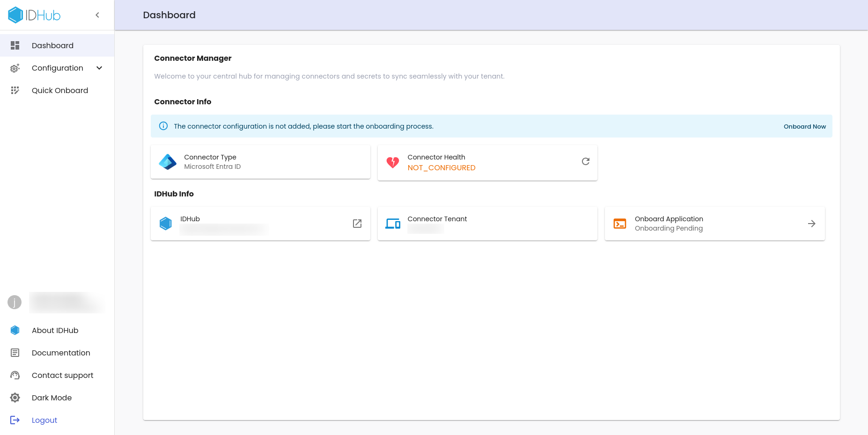Image resolution: width=868 pixels, height=435 pixels.
Task: Click the Microsoft Entra ID icon
Action: 168,162
